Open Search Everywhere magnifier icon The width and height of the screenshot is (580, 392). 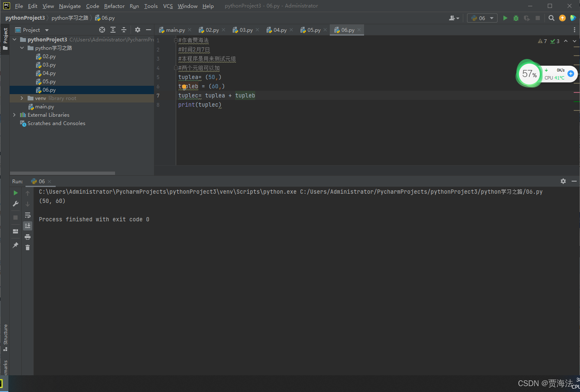click(552, 18)
